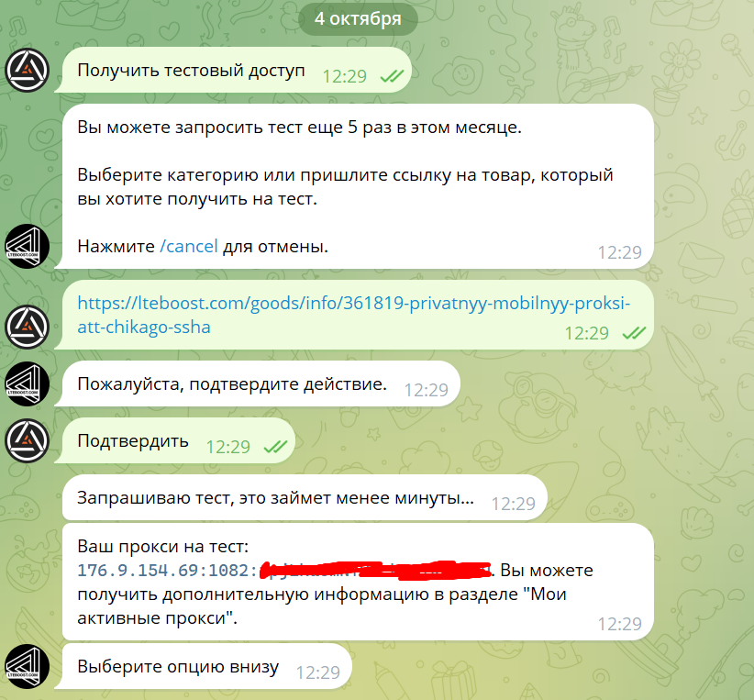Click user avatar next to the lteboost link message
Image resolution: width=754 pixels, height=700 pixels.
[27, 328]
